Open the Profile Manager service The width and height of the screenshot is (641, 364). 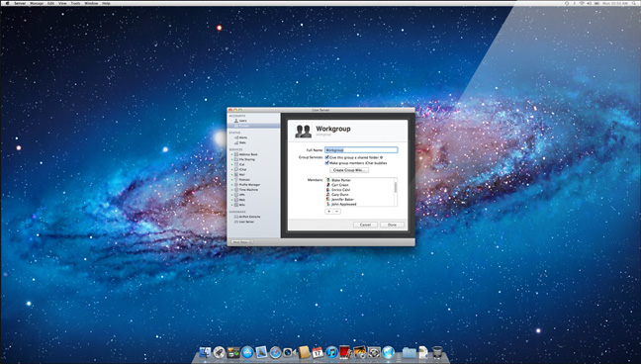tap(249, 185)
